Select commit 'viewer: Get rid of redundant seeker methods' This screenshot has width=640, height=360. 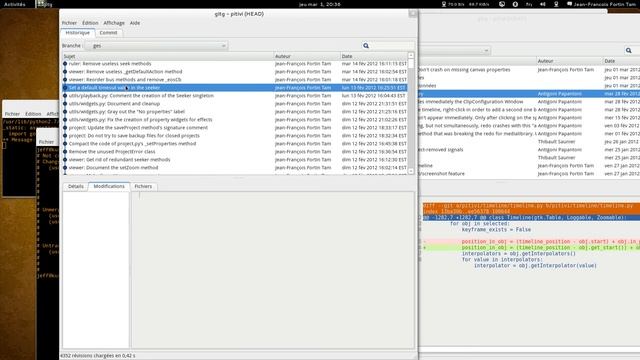point(235,160)
